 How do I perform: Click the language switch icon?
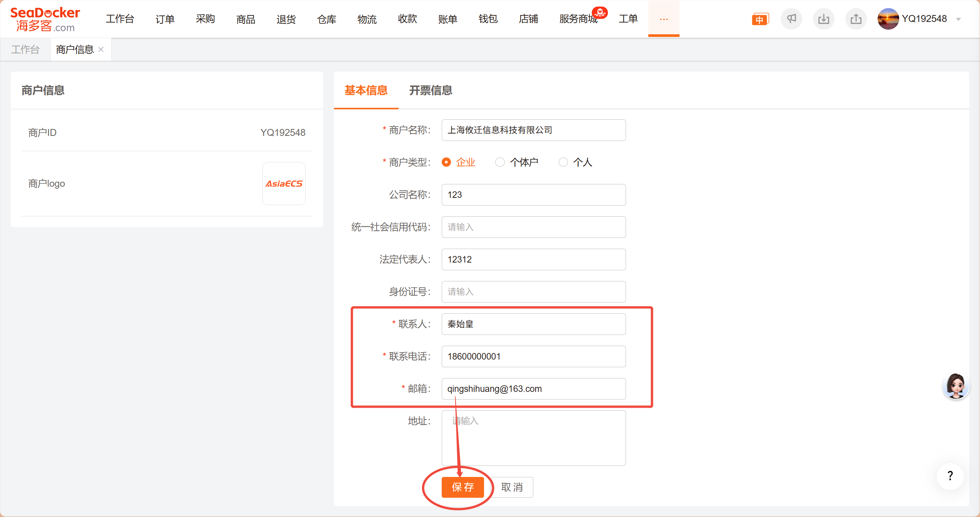tap(760, 19)
